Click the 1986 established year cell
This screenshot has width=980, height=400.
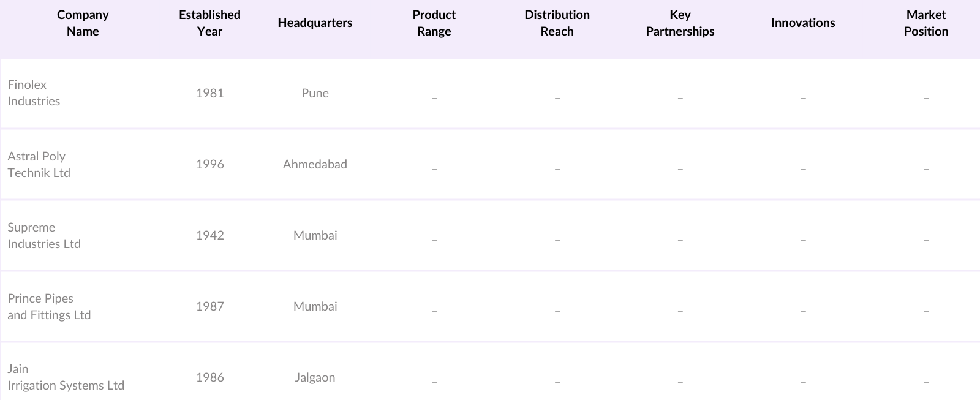click(x=209, y=377)
